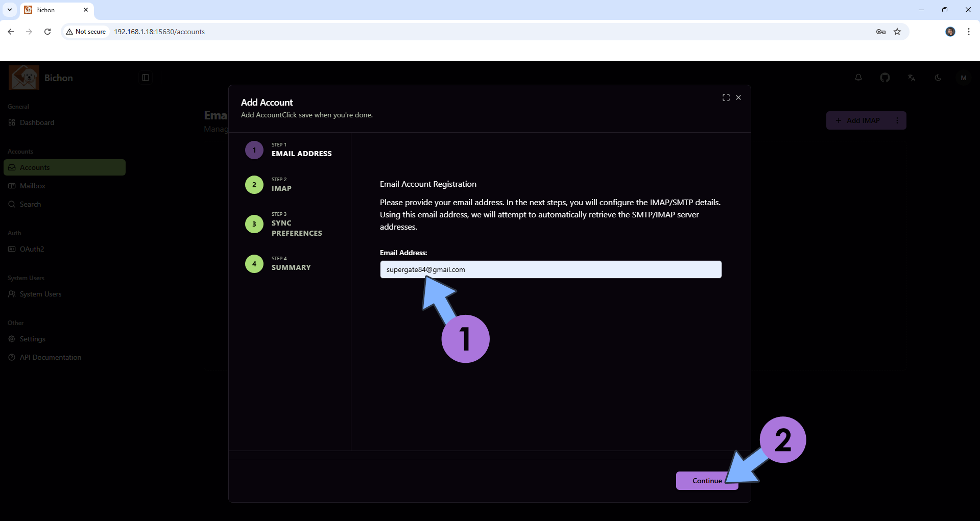Open Dashboard in the sidebar
Screen dimensions: 980x521
click(37, 122)
